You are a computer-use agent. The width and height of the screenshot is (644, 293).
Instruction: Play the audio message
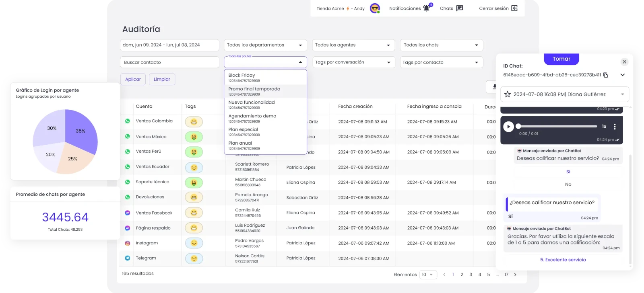(508, 127)
